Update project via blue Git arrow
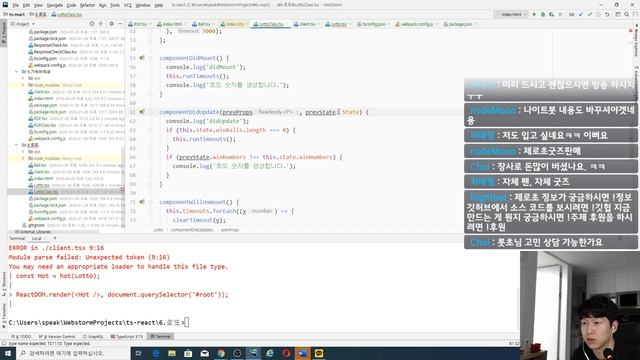Viewport: 640px width, 360px height. pos(581,14)
